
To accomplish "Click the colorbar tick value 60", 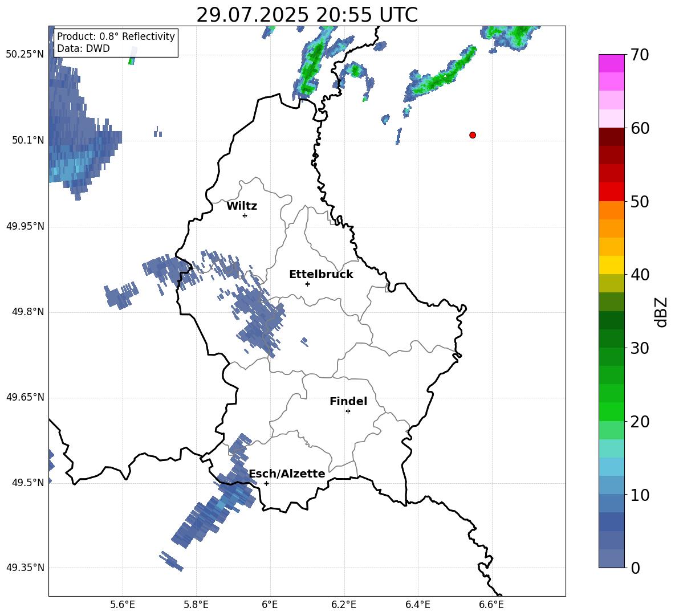I will coord(639,128).
